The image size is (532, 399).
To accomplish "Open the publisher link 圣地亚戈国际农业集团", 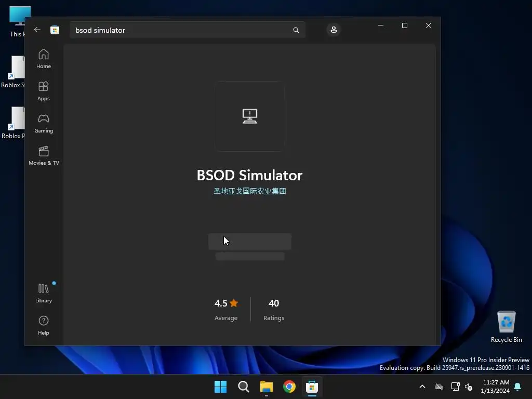I will pyautogui.click(x=250, y=191).
